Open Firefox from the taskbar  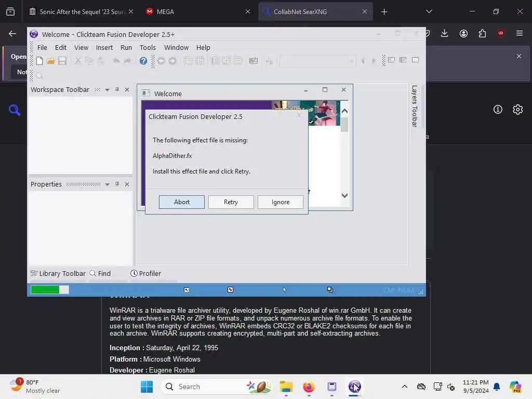pos(309,387)
